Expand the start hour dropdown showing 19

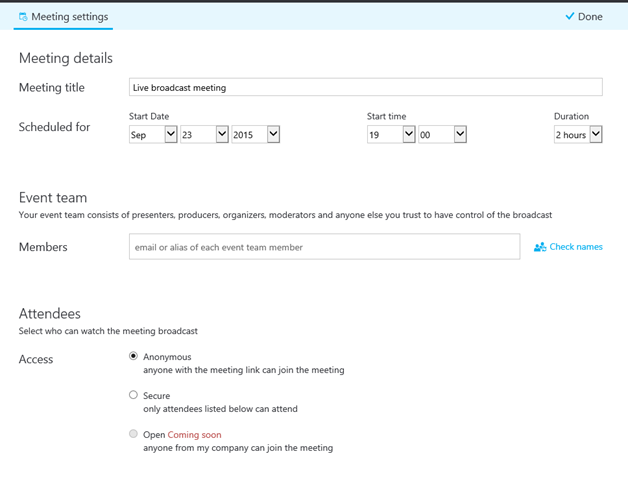[x=391, y=135]
